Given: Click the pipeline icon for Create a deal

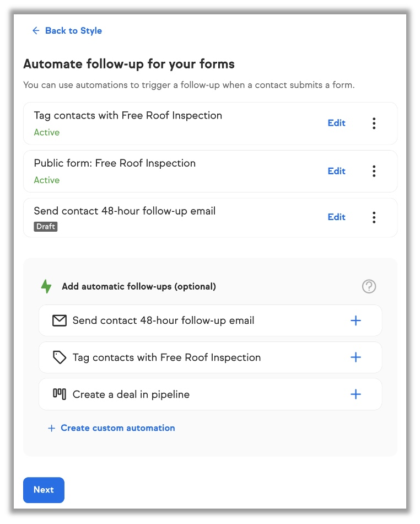Looking at the screenshot, I should click(59, 394).
